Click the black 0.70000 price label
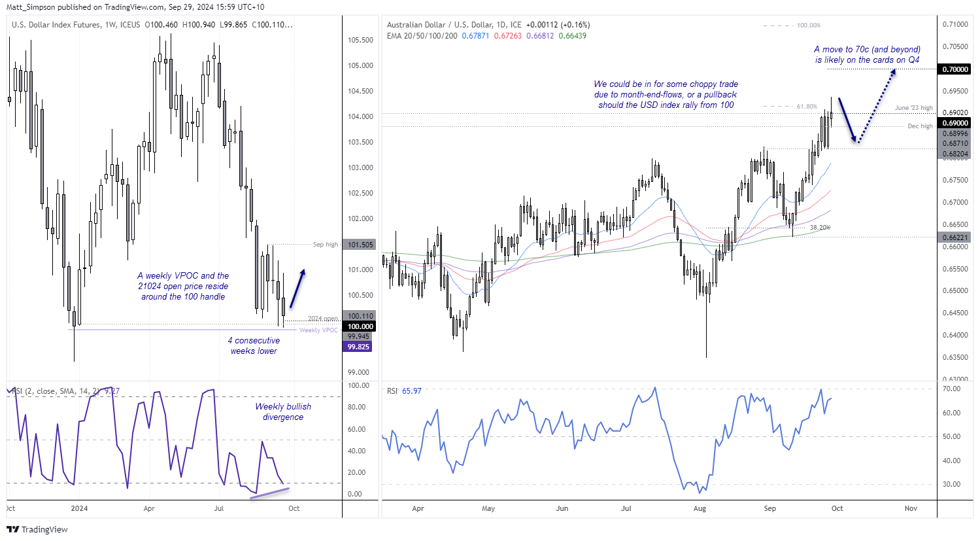Screen dimensions: 980x541 (955, 69)
